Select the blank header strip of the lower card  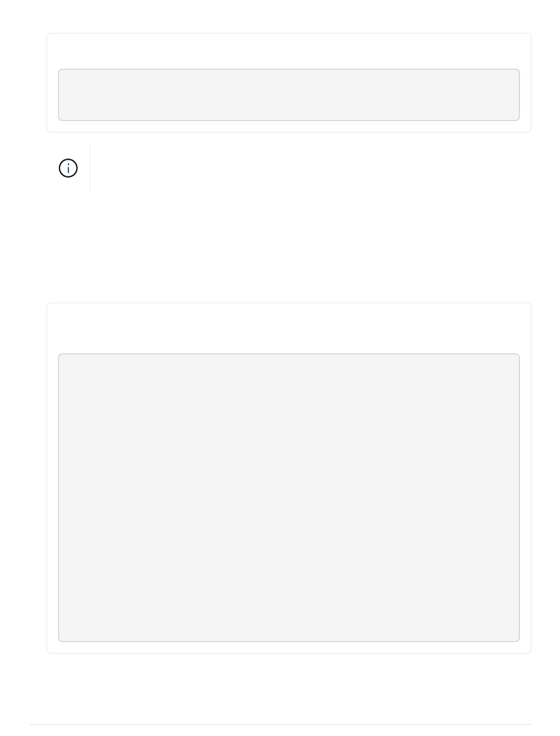[289, 328]
